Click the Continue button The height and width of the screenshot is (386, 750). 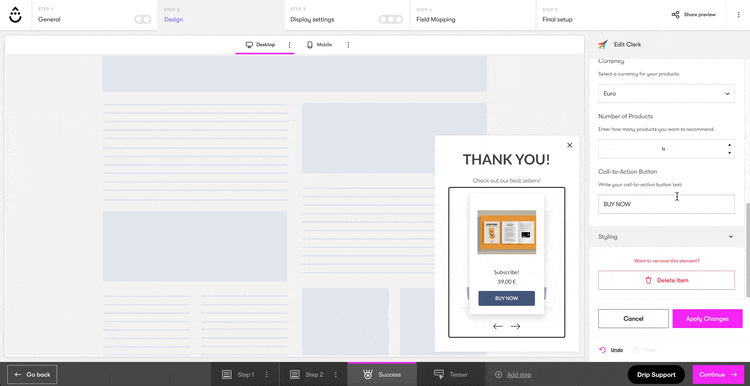(718, 375)
